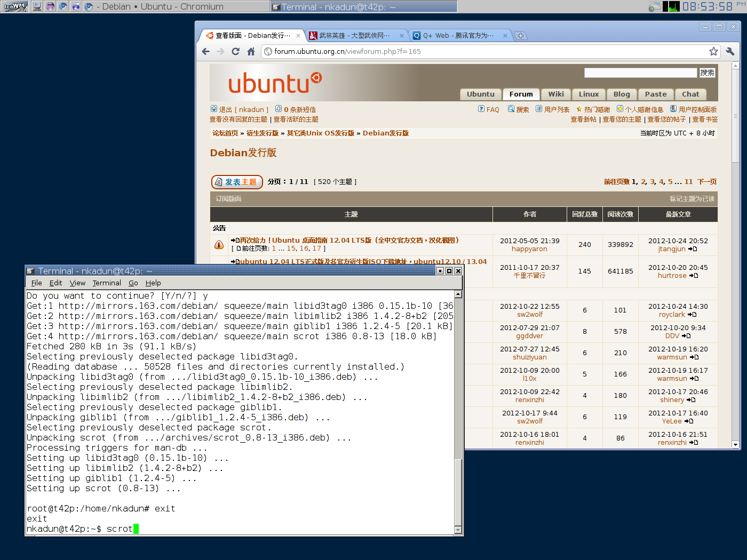Open author sw2wolf dated 2012-10-22
Image resolution: width=747 pixels, height=560 pixels.
click(530, 315)
